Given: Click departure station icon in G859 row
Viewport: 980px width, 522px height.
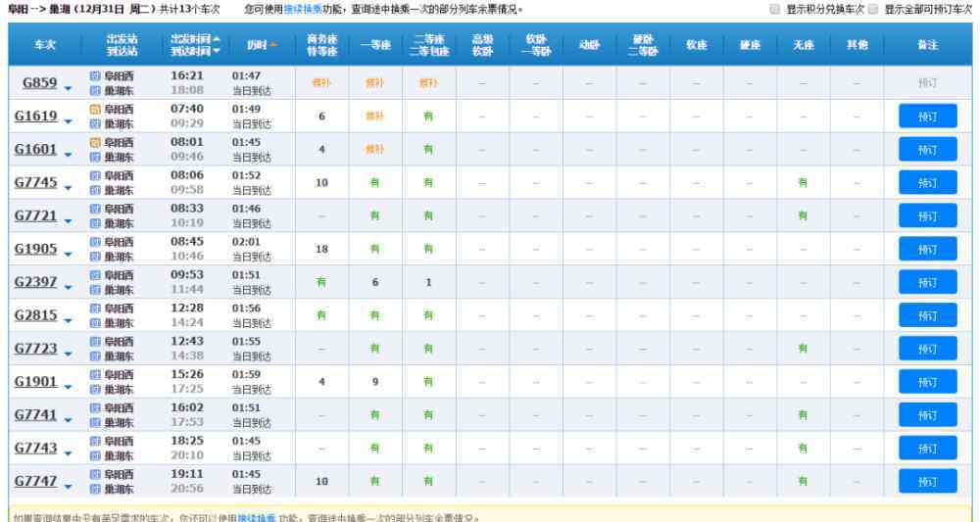Looking at the screenshot, I should (95, 76).
